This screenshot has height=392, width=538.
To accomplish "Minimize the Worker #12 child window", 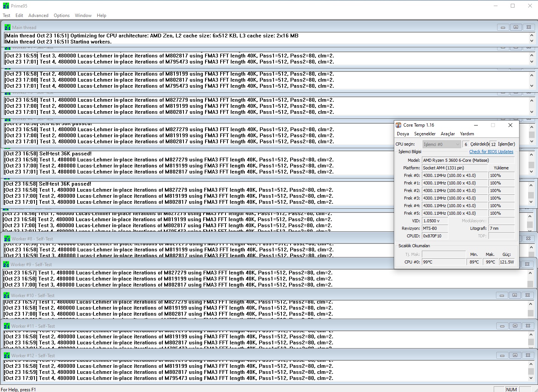I will pyautogui.click(x=502, y=355).
